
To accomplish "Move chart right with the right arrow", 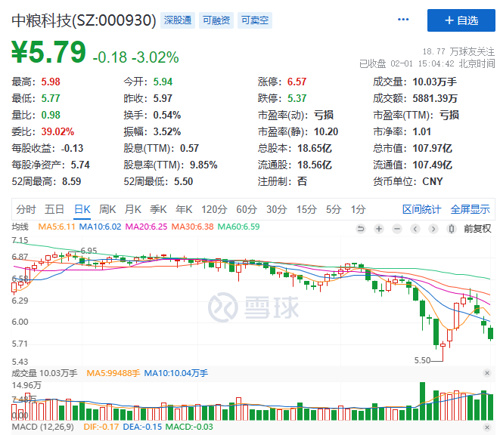I will pos(433,229).
